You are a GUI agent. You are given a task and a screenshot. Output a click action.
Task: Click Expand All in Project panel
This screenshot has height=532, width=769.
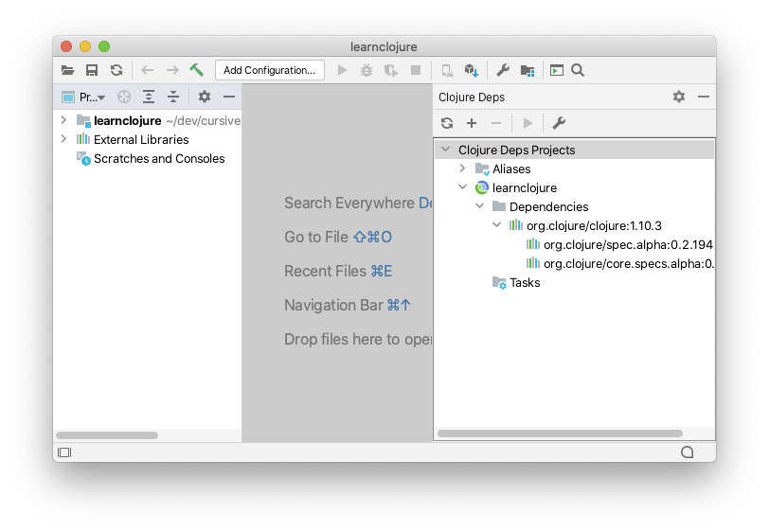[x=149, y=97]
